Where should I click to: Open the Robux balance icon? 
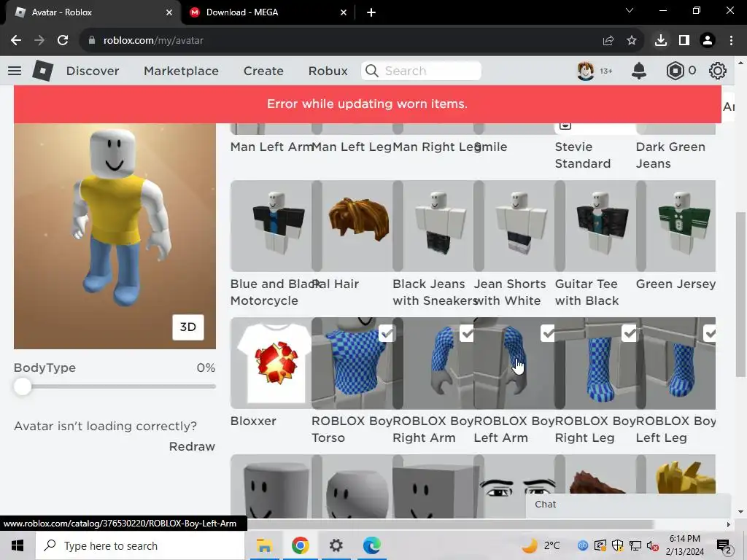pyautogui.click(x=675, y=71)
